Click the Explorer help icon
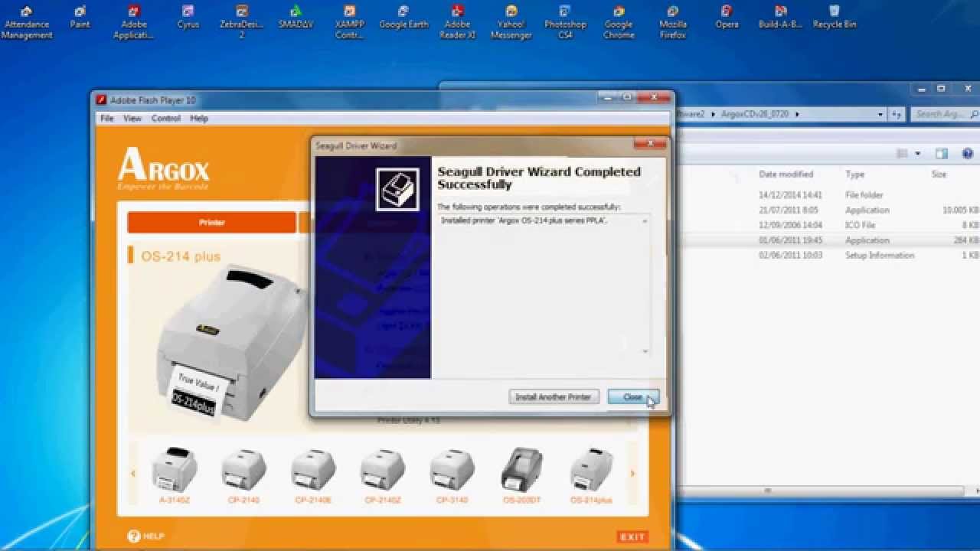980x551 pixels. (968, 154)
